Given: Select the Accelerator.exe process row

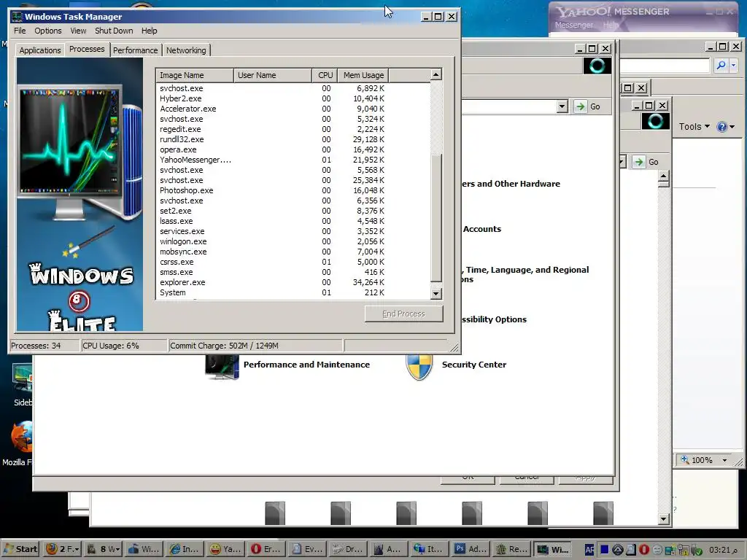Looking at the screenshot, I should (x=293, y=109).
